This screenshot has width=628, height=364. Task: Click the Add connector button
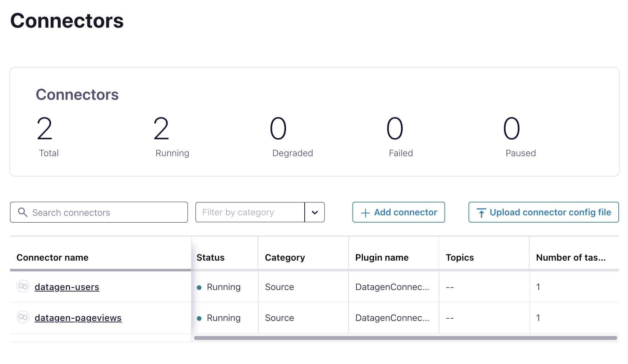(399, 212)
